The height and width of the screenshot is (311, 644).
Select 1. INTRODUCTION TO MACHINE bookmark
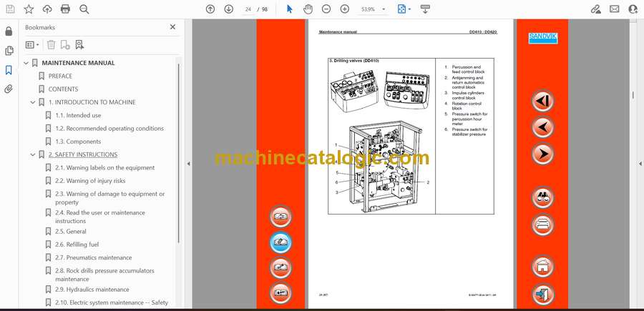point(92,102)
